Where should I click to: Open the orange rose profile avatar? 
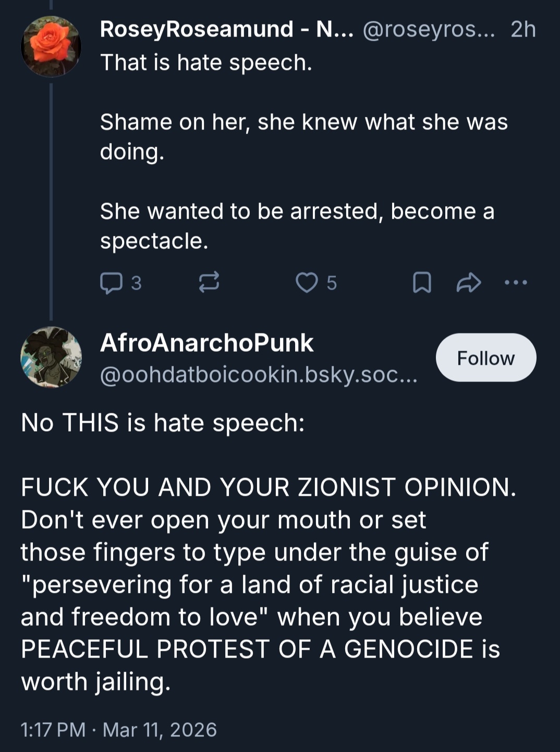pos(51,46)
